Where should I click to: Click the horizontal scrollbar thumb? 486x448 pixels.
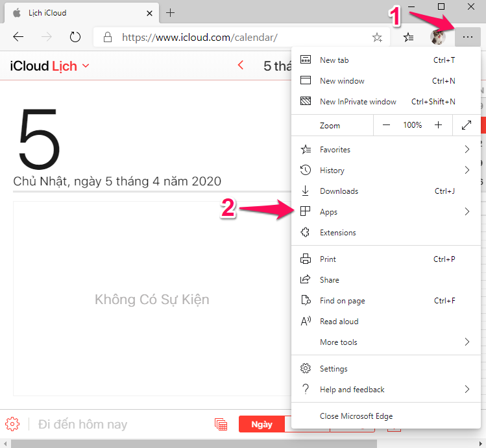click(194, 443)
